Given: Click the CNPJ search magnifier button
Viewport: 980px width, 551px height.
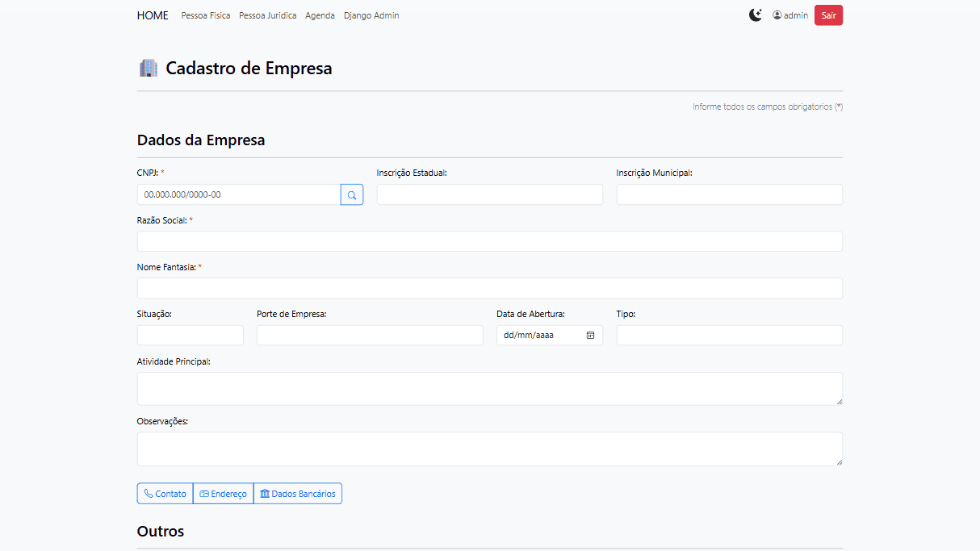Looking at the screenshot, I should [352, 195].
